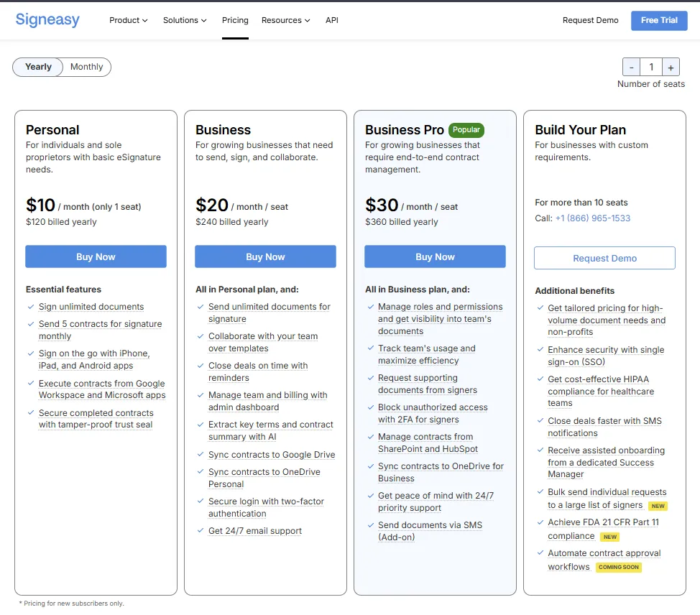
Task: Request Demo for Build Your Plan
Action: [x=604, y=257]
